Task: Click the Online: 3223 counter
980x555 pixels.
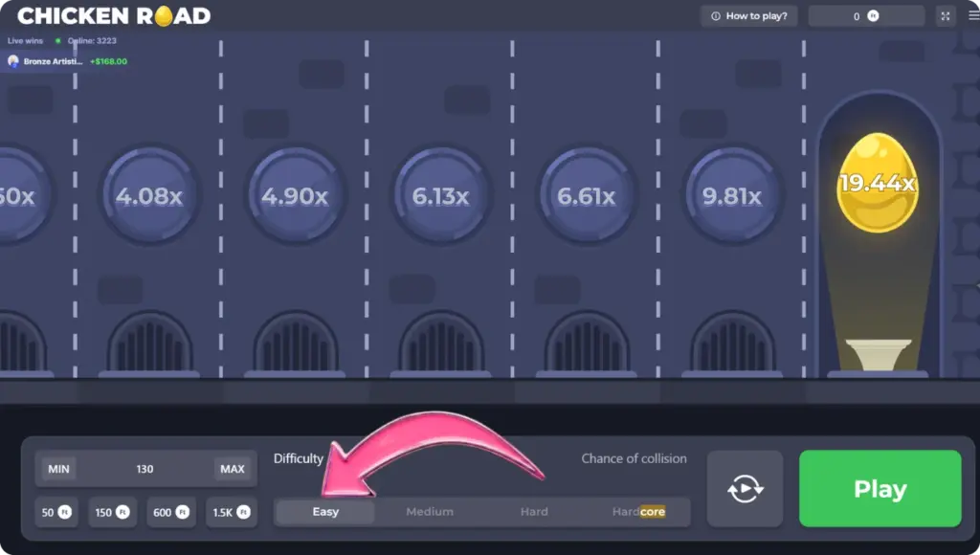Action: 91,40
